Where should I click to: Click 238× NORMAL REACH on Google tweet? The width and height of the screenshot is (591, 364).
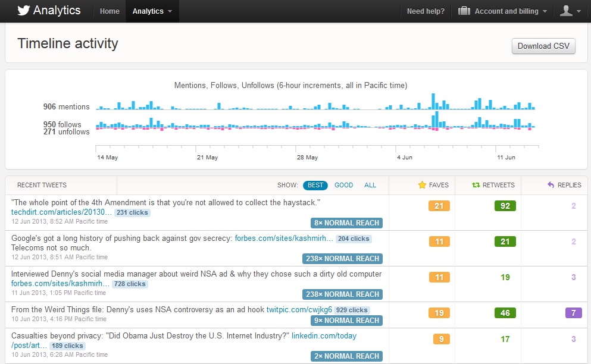click(x=342, y=259)
